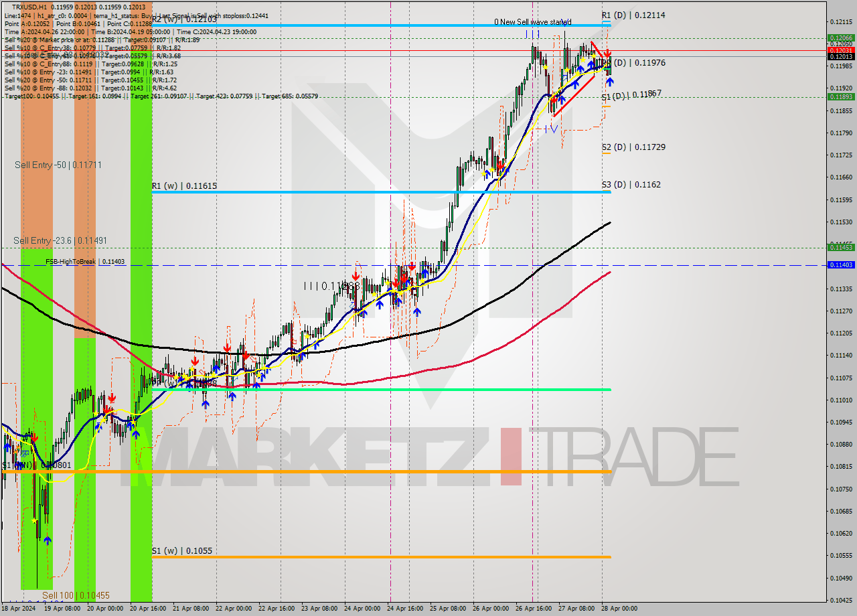Click the black 0.12013 current price tag
This screenshot has height=616, width=857.
(x=841, y=57)
